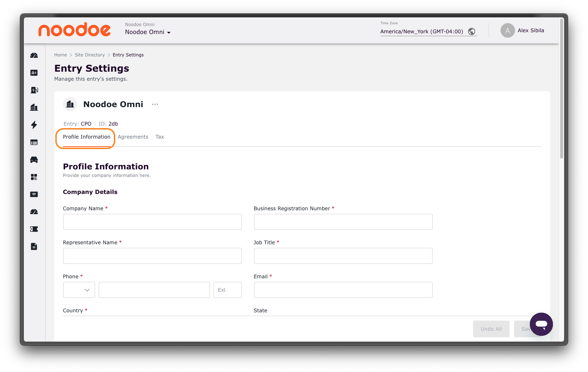Go to Site Directory breadcrumb
The width and height of the screenshot is (588, 372).
pyautogui.click(x=90, y=55)
